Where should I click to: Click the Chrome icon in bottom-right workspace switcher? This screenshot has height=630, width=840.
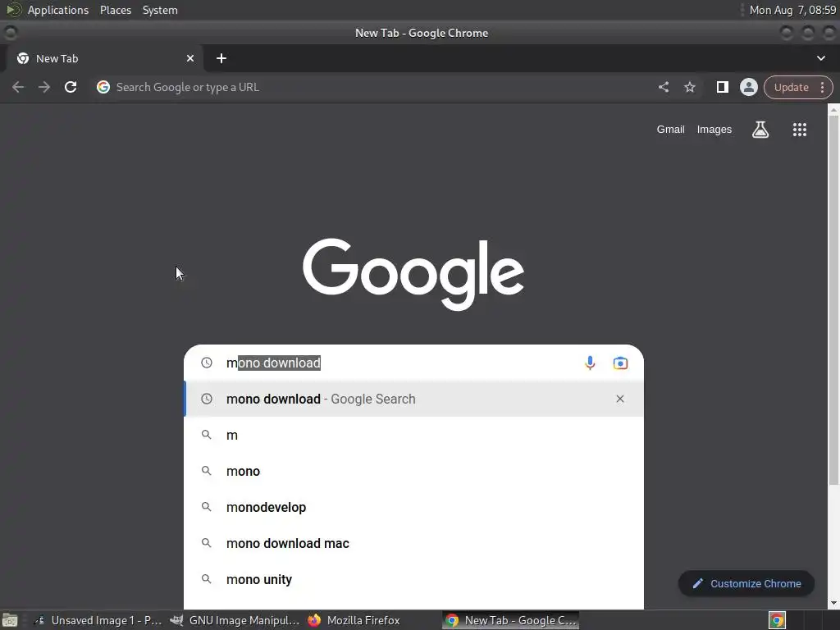777,620
